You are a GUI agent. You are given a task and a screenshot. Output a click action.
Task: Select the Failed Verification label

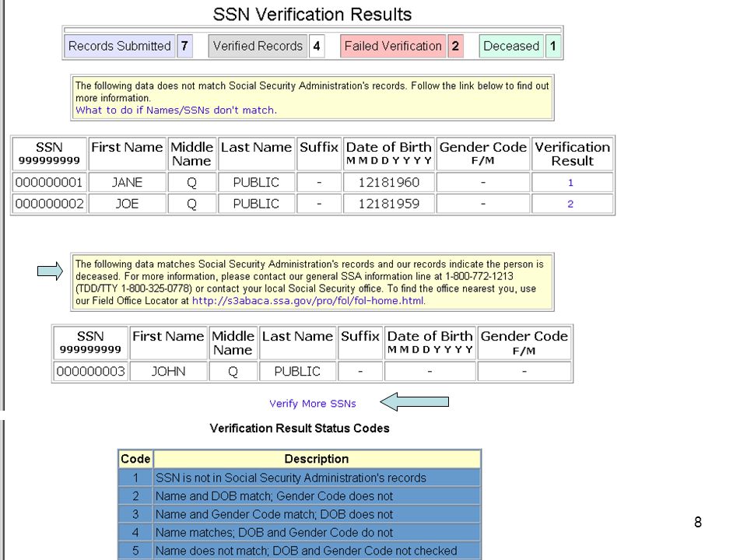(x=393, y=46)
